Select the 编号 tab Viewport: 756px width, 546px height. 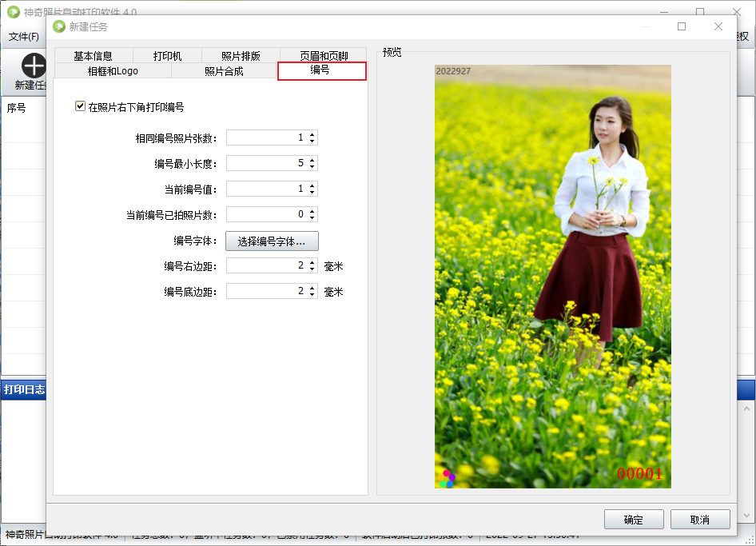click(x=321, y=70)
